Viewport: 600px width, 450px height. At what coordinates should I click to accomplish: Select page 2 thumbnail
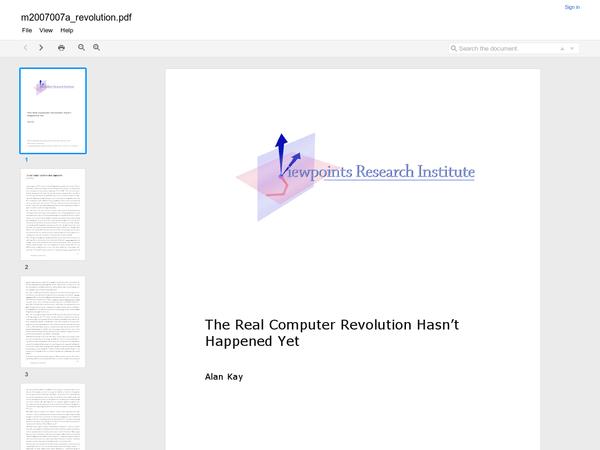[x=53, y=214]
